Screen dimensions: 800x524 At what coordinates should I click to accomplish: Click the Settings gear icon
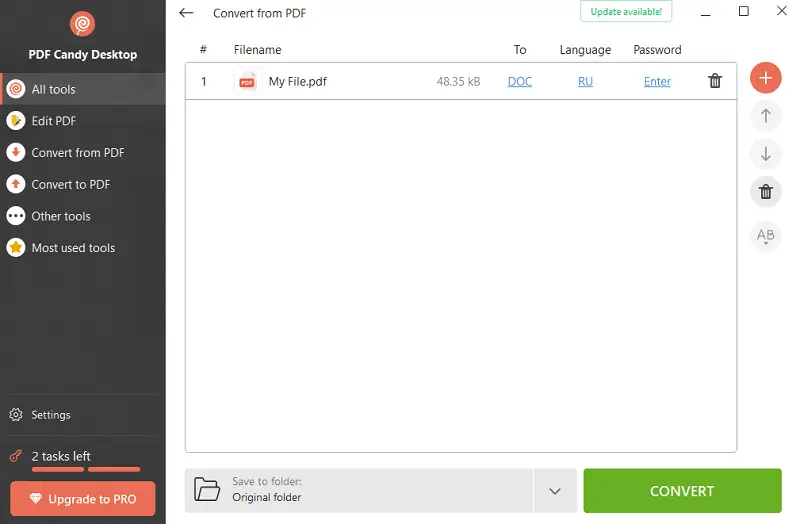tap(16, 415)
